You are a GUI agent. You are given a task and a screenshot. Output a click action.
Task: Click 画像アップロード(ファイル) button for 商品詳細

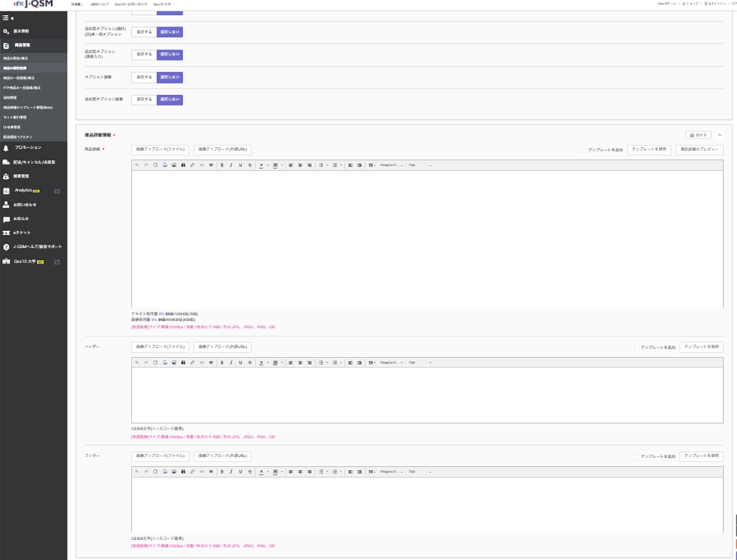tap(160, 149)
